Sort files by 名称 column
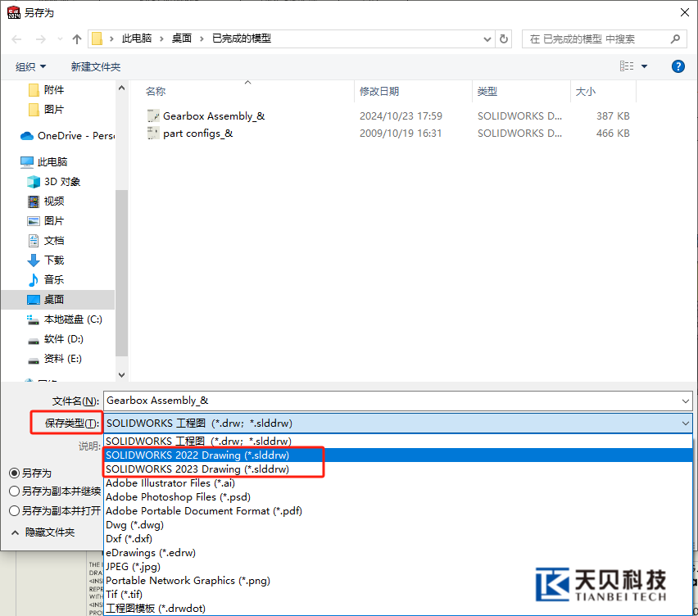The image size is (698, 616). 156,91
